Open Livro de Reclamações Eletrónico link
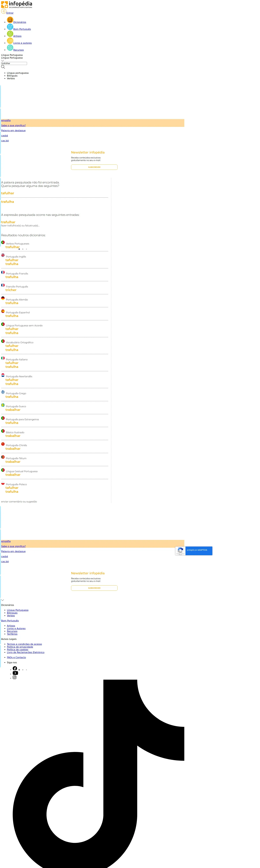The width and height of the screenshot is (260, 868). [x=26, y=652]
